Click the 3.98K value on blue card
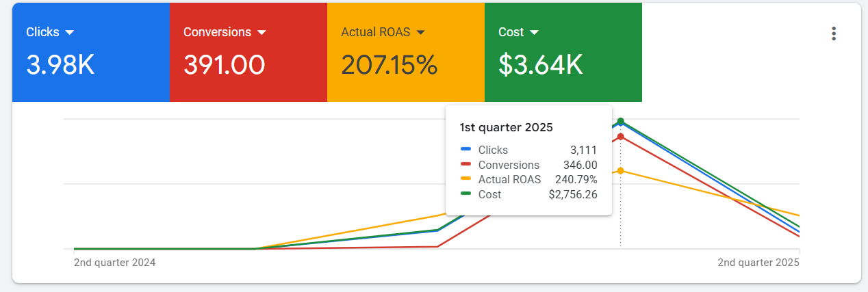Viewport: 868px width, 292px height. tap(60, 65)
